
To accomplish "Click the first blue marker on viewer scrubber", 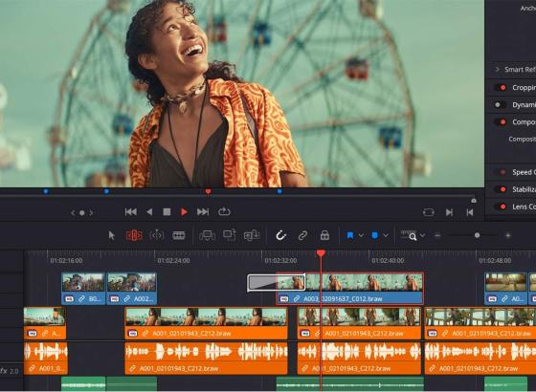I will point(46,191).
